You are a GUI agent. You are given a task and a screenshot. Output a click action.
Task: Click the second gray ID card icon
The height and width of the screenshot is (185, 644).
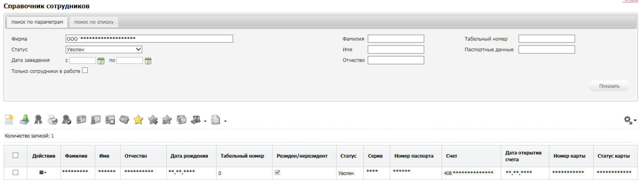(96, 119)
